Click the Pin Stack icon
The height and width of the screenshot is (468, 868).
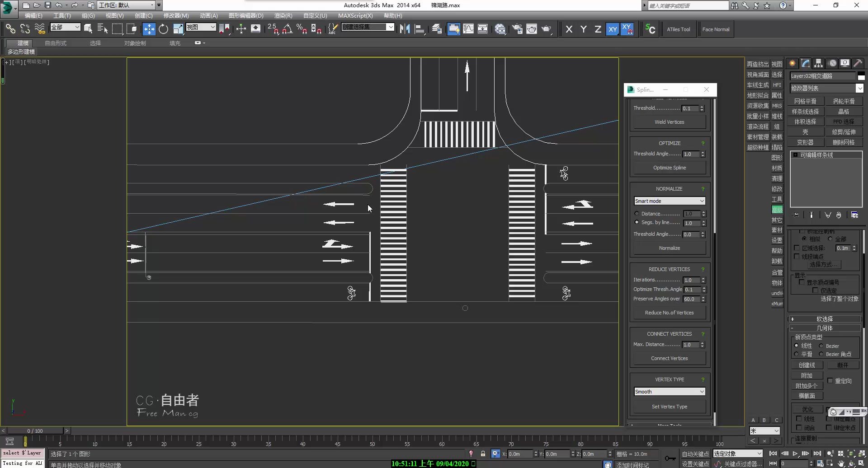pyautogui.click(x=796, y=215)
